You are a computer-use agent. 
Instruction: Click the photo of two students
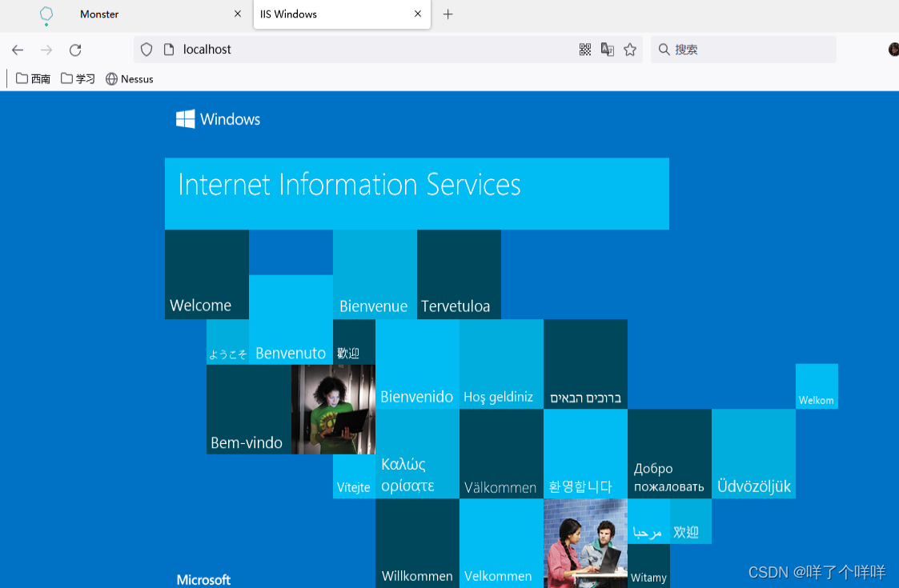point(585,543)
